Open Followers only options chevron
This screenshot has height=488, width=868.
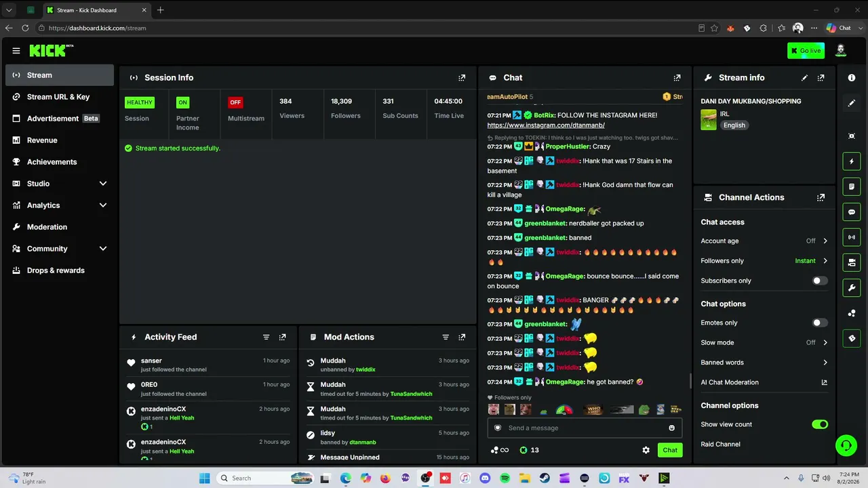tap(825, 261)
